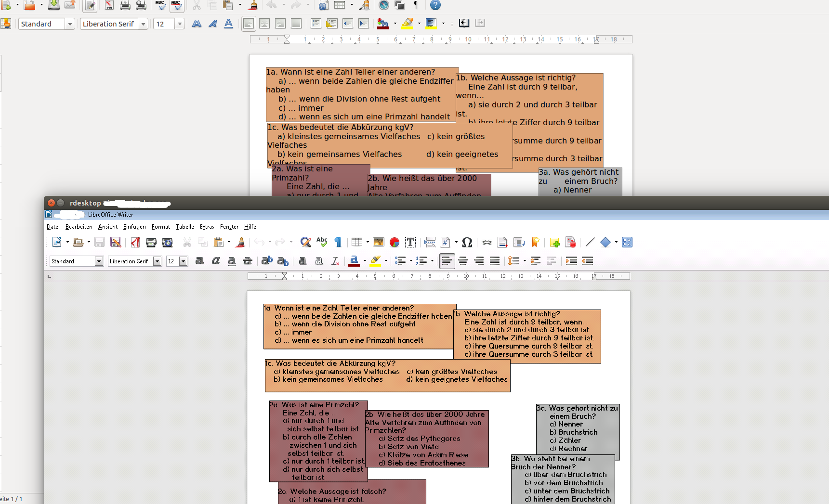Insert Special Character omega icon
This screenshot has height=504, width=829.
pos(467,242)
